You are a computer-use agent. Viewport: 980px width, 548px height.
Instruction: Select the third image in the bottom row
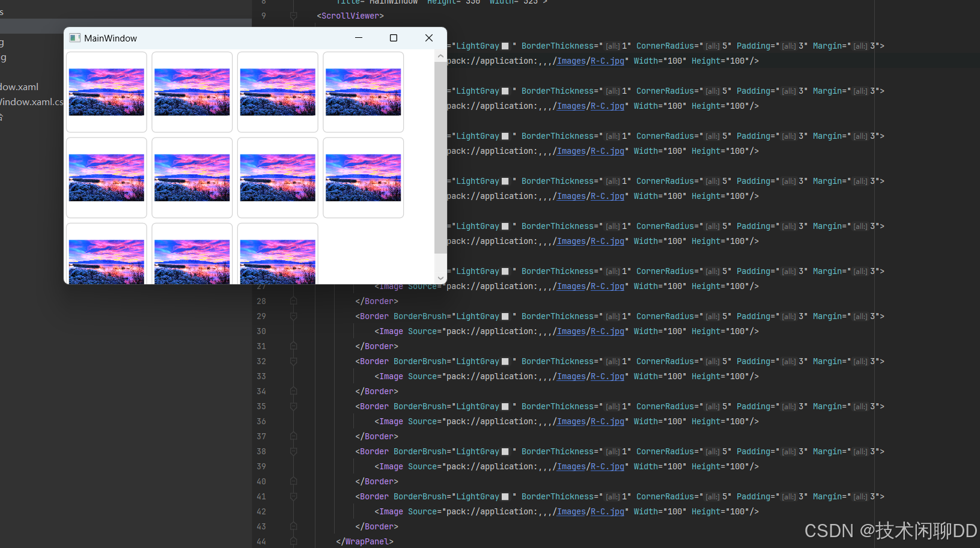pos(278,262)
